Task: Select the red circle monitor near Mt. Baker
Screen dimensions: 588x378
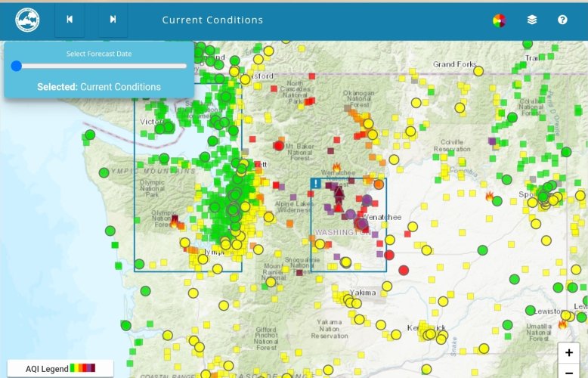Action: pos(279,146)
